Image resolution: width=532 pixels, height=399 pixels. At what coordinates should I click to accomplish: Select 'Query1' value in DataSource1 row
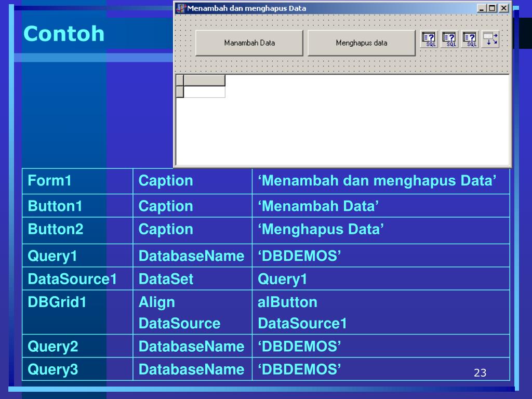(x=282, y=279)
